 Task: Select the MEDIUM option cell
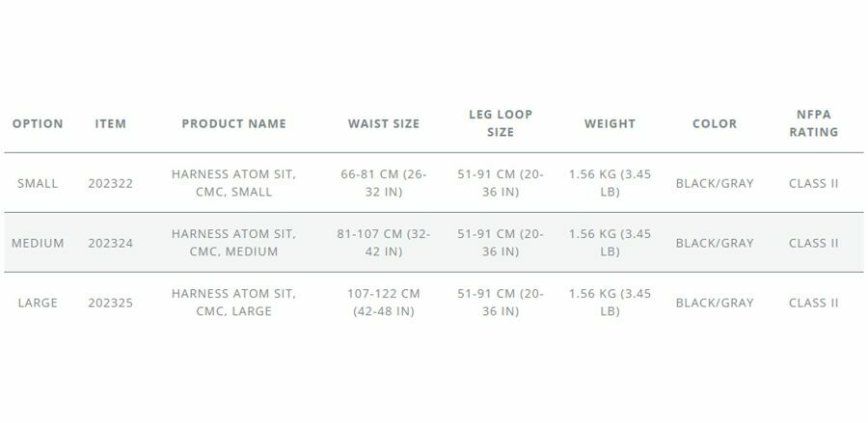(38, 243)
